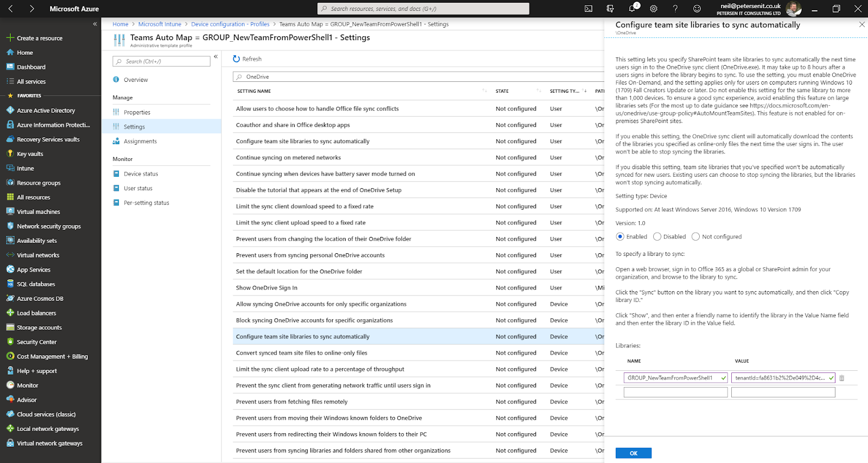
Task: Click the Refresh icon
Action: tap(236, 59)
